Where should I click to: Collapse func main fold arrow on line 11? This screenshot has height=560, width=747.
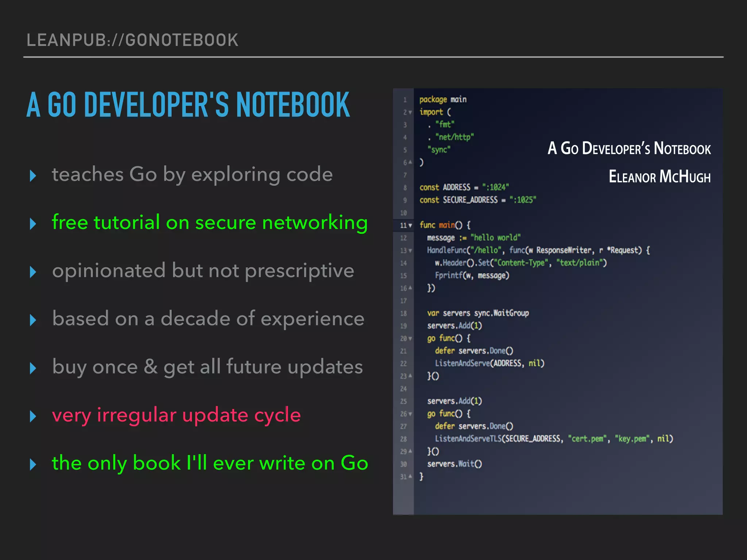410,226
